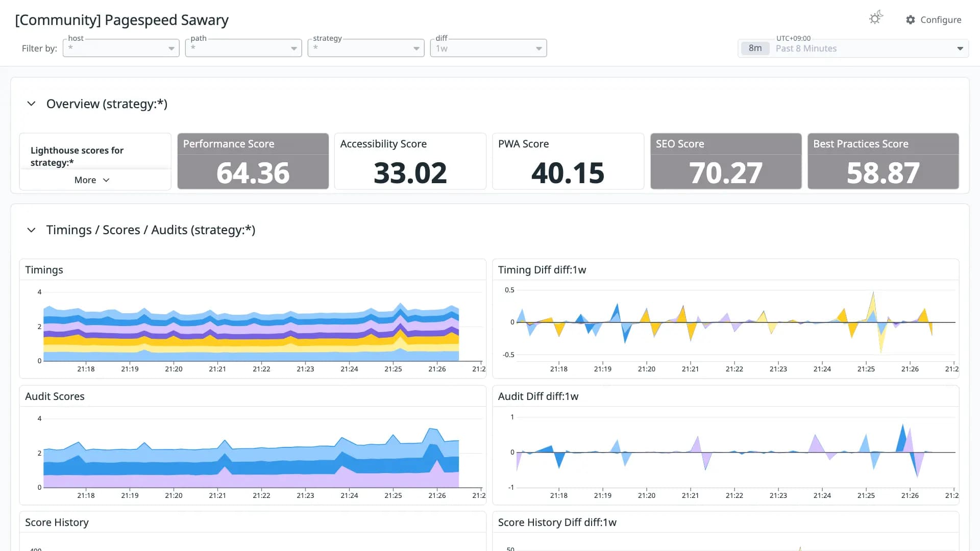Click the PWA Score widget title
The width and height of the screenshot is (980, 551).
pos(523,144)
